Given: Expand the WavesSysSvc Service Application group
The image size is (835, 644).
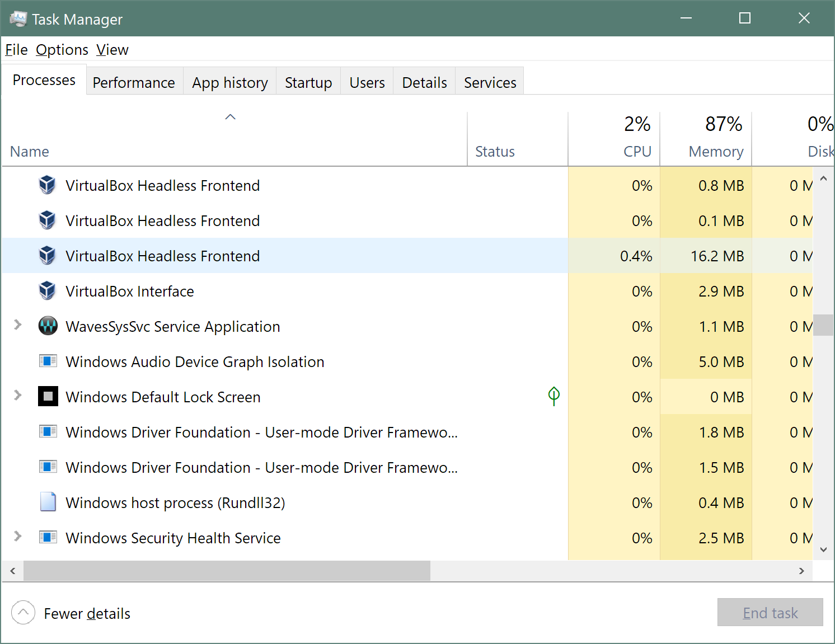Looking at the screenshot, I should coord(18,325).
